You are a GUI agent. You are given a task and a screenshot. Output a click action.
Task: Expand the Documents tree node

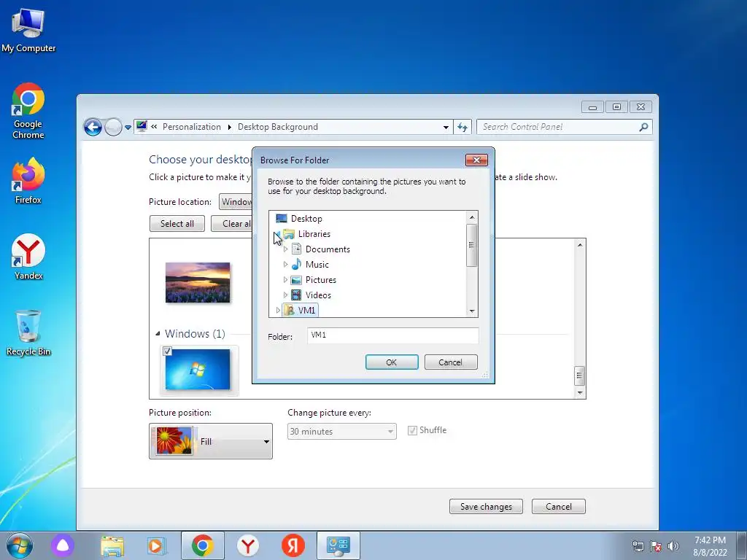click(x=285, y=249)
